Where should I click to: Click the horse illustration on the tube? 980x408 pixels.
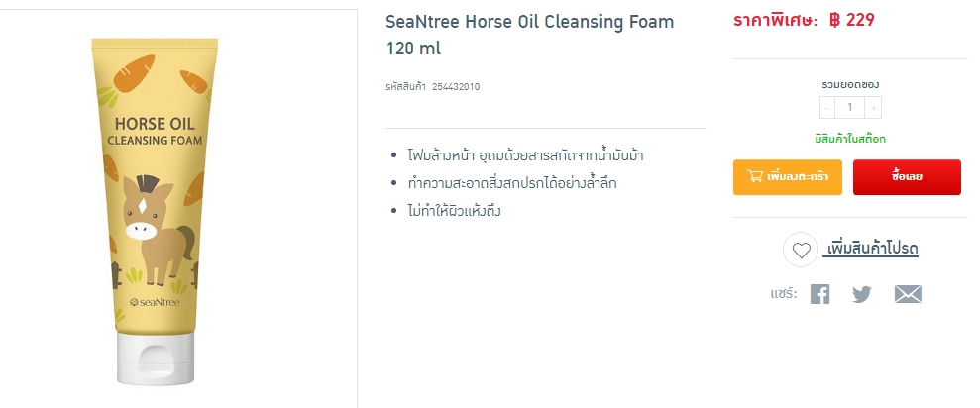click(154, 226)
